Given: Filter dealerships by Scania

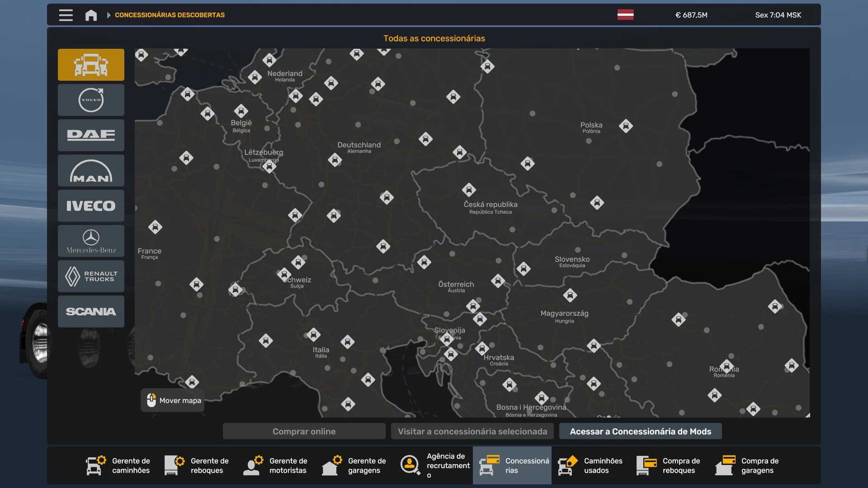Looking at the screenshot, I should 91,311.
